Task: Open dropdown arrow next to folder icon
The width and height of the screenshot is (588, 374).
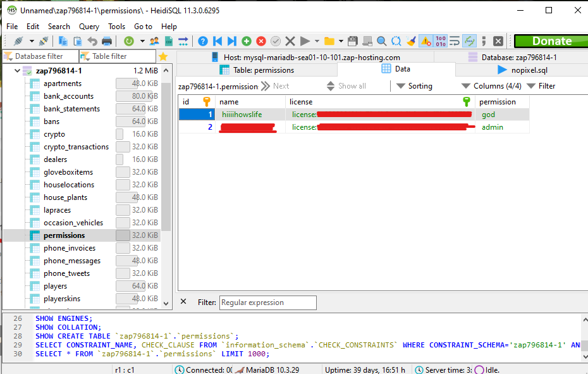Action: tap(341, 41)
